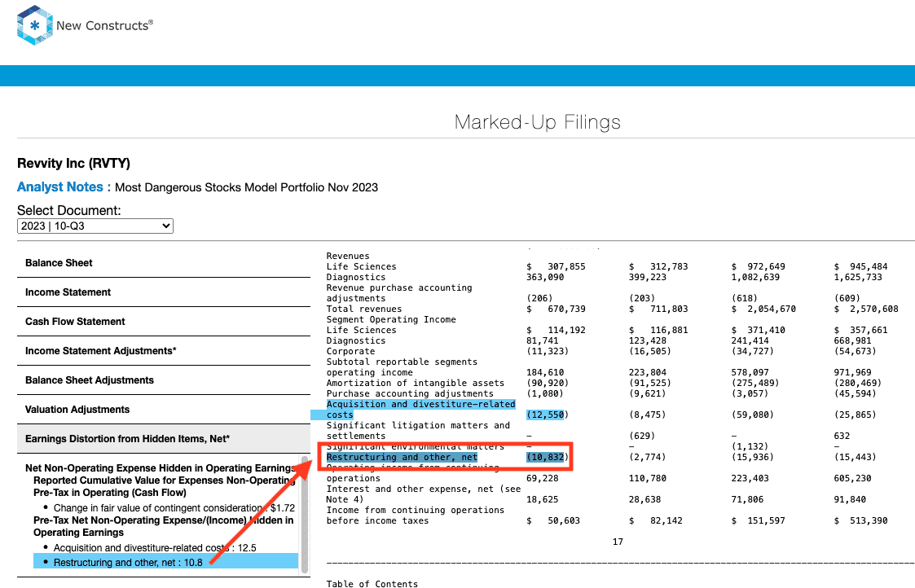
Task: Click Pre-Tax Net Non-Operating Expense/(Income) subheading
Action: 164,526
